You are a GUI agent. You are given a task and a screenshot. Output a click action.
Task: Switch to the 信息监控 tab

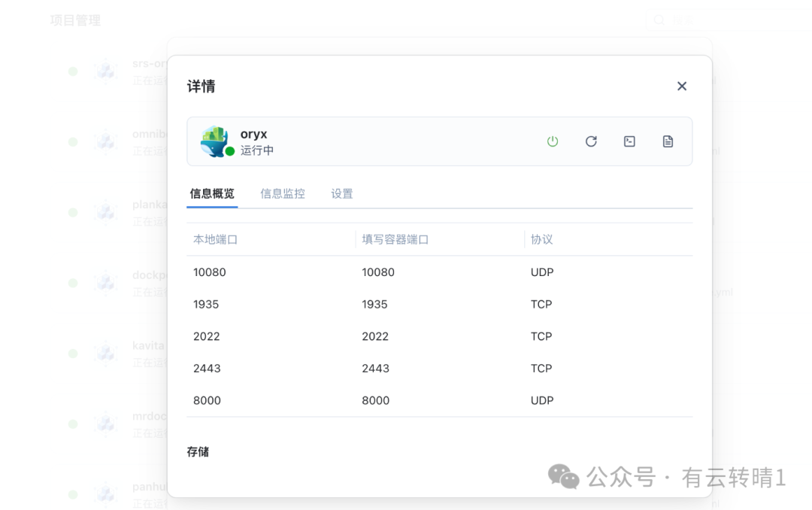point(283,193)
